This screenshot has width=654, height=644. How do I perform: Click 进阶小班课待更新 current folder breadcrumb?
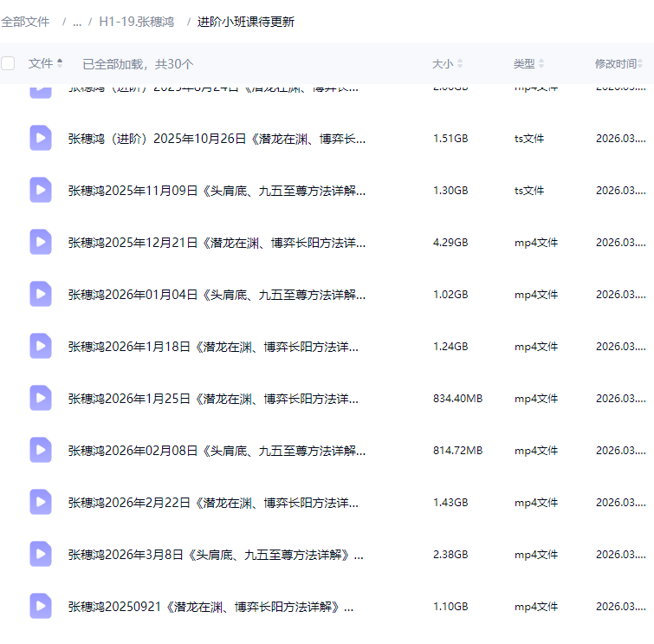246,22
